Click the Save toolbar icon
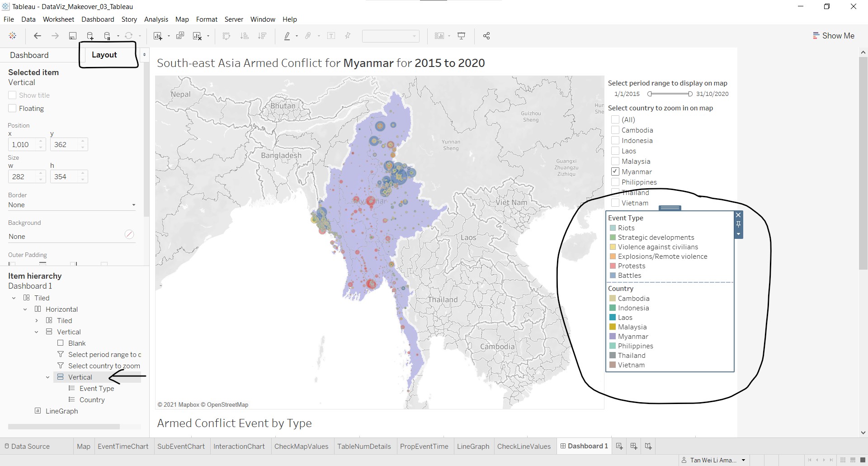868x466 pixels. (72, 36)
